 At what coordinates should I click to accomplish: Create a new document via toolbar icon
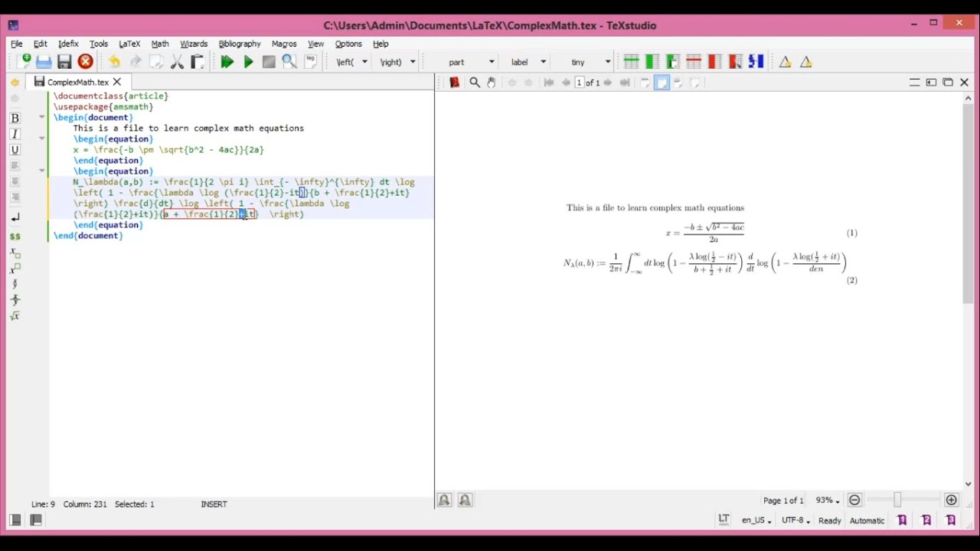point(23,61)
